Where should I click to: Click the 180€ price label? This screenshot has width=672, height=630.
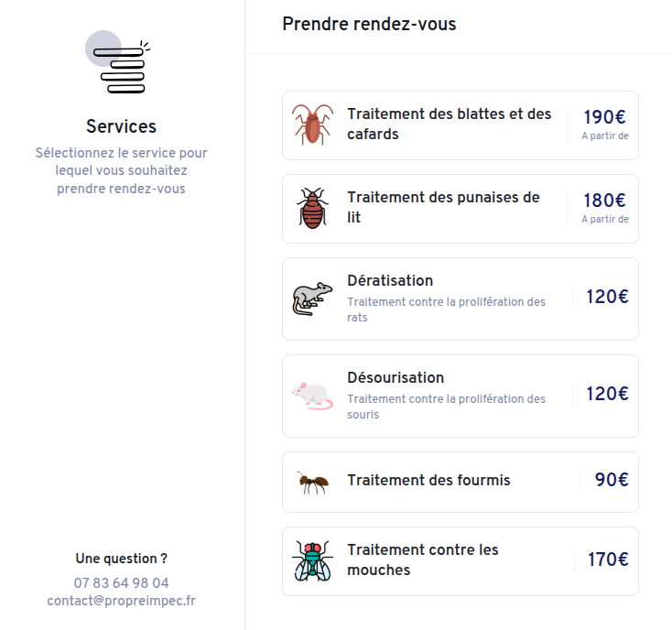pos(604,201)
